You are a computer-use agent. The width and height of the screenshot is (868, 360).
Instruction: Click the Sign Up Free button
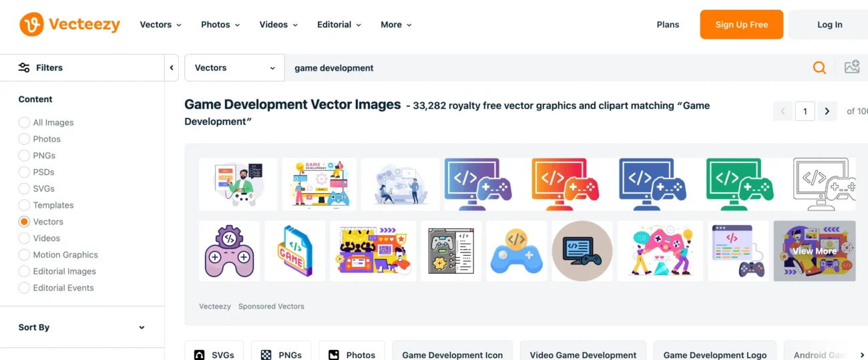pyautogui.click(x=741, y=25)
